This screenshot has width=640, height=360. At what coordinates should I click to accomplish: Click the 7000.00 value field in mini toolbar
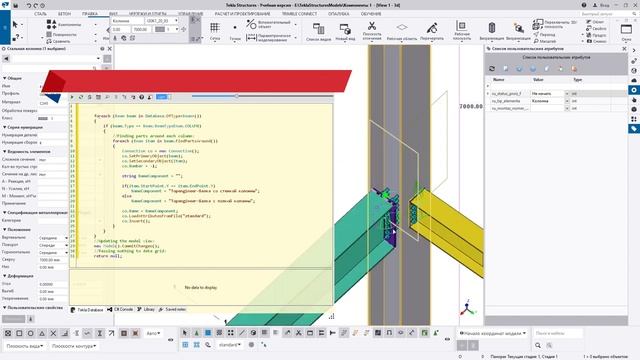click(x=141, y=29)
